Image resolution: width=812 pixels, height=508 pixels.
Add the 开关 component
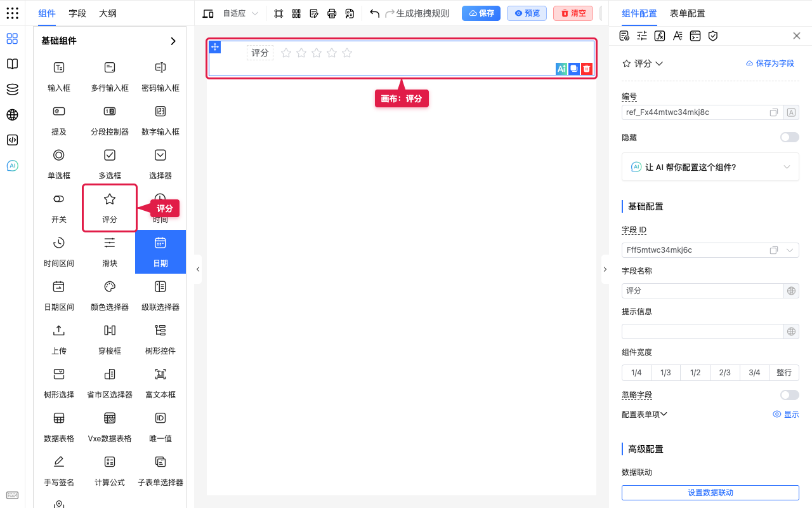[59, 208]
